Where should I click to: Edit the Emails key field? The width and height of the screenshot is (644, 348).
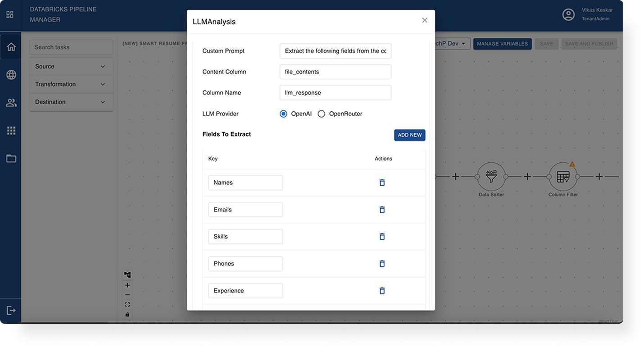(245, 210)
